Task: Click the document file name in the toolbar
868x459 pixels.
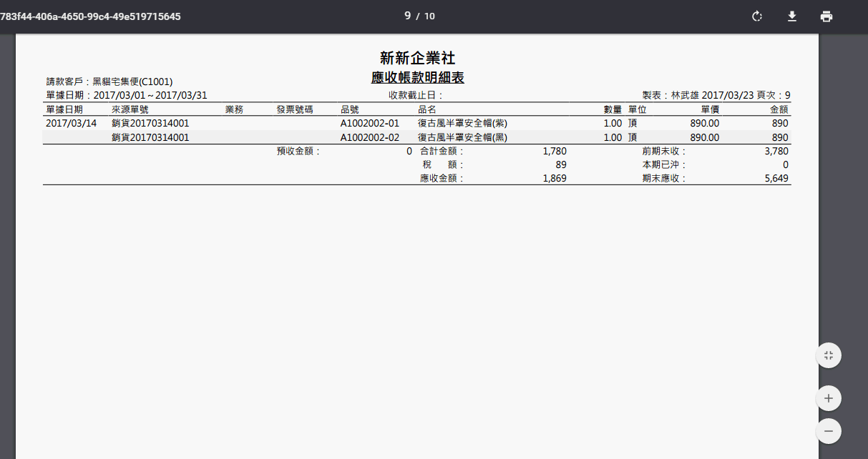Action: click(90, 16)
